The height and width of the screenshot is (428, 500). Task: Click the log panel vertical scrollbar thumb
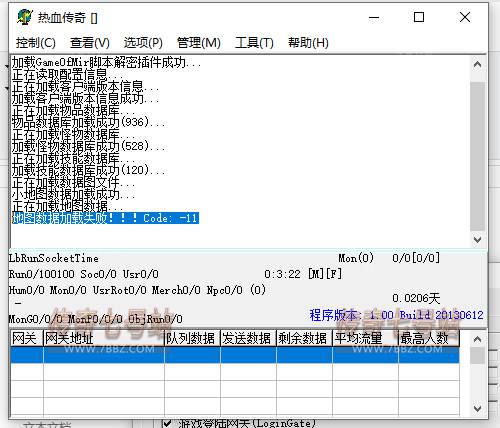point(477,156)
